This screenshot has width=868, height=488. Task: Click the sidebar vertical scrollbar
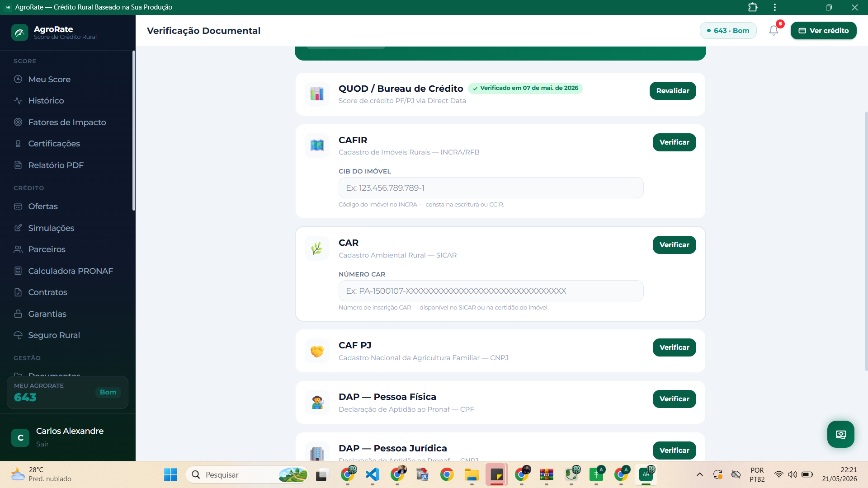pos(133,131)
